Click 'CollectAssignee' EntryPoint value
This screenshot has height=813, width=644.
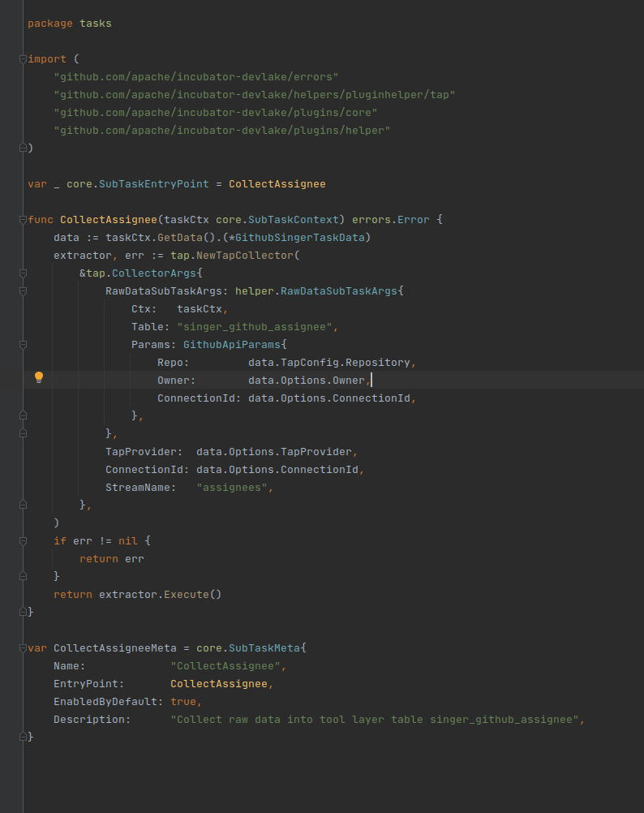tap(219, 684)
